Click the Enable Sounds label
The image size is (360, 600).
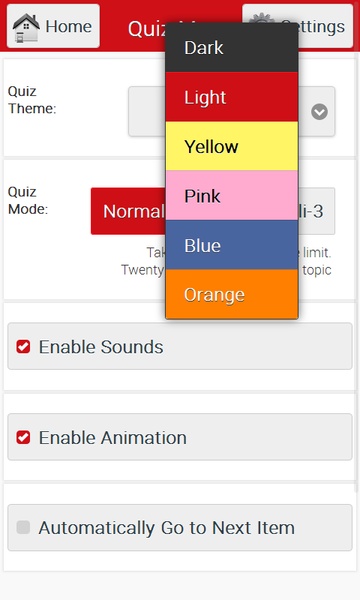101,347
